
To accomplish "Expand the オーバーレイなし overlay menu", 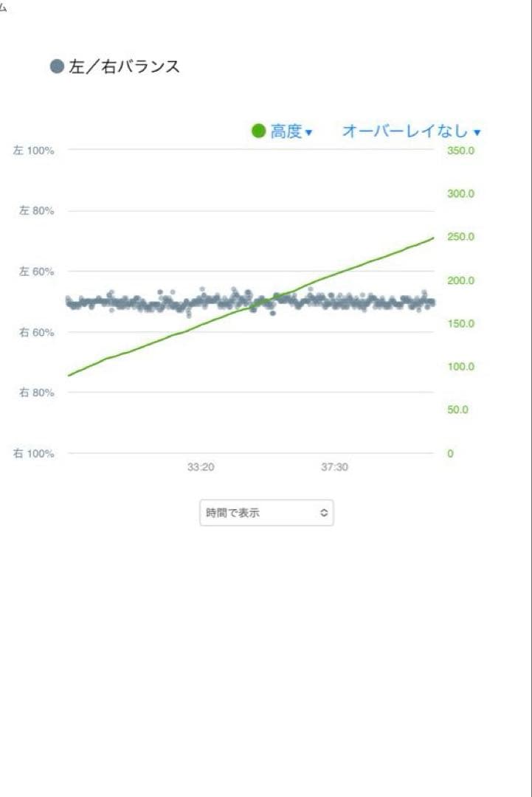I will pos(477,133).
